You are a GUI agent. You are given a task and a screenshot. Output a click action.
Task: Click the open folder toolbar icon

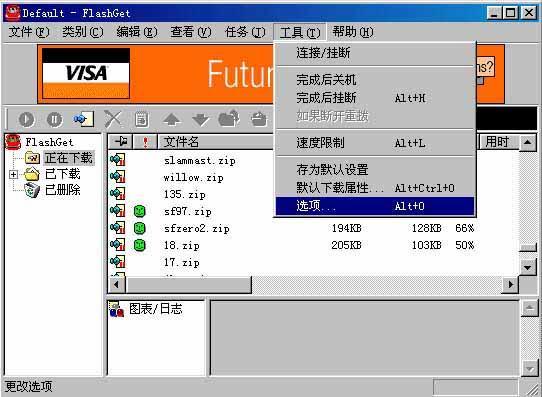point(229,119)
